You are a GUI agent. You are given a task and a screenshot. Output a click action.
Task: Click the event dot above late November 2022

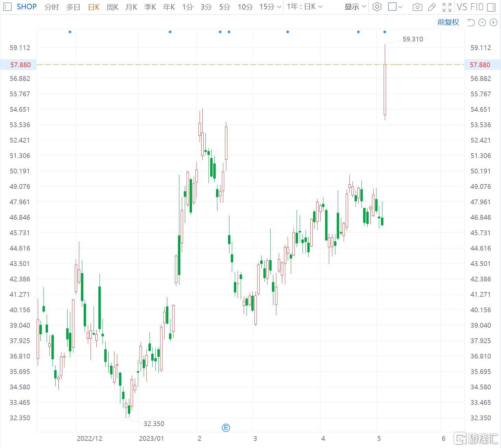click(x=70, y=32)
